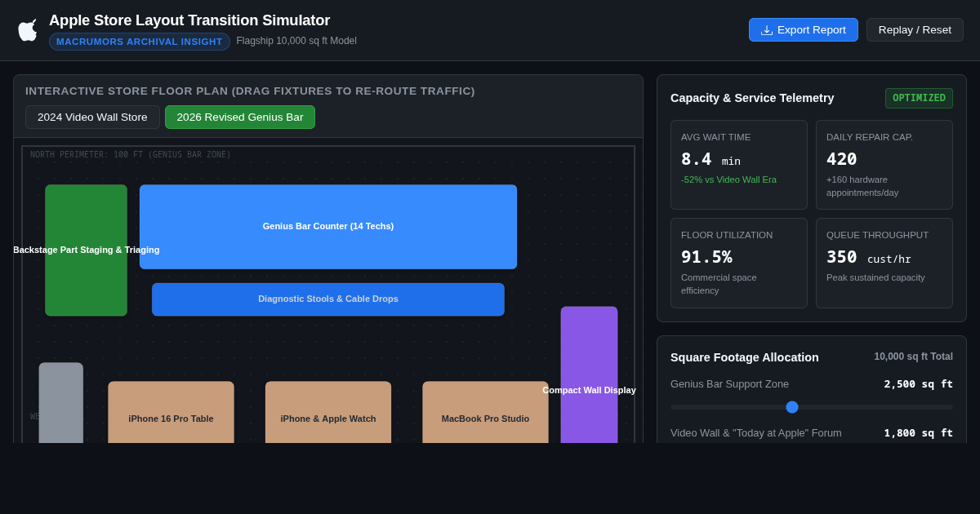Click the OPTIMIZED status badge
Viewport: 980px width, 514px height.
(x=919, y=98)
